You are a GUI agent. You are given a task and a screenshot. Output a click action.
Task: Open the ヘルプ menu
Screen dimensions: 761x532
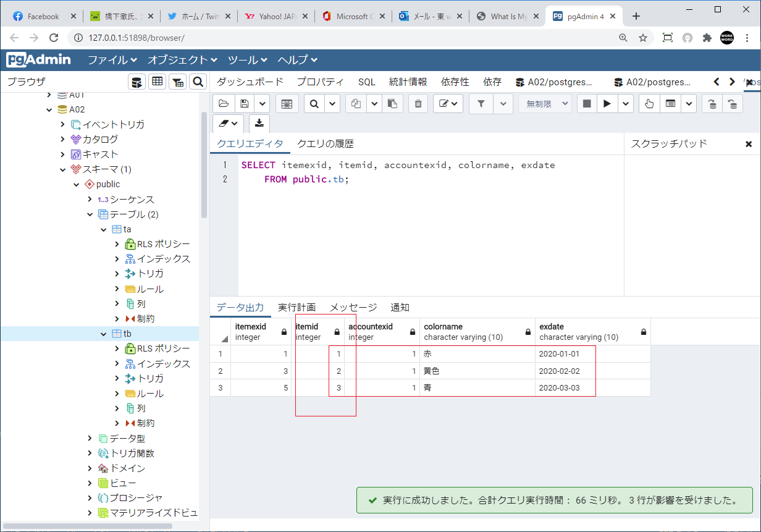point(297,60)
